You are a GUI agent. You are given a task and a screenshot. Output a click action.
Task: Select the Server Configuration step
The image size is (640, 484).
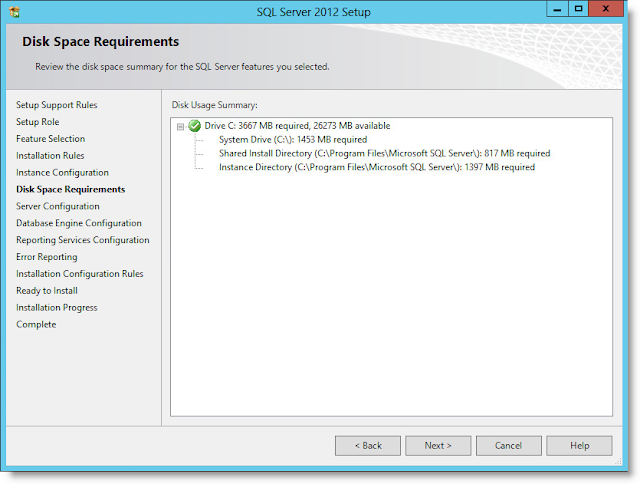[x=58, y=206]
